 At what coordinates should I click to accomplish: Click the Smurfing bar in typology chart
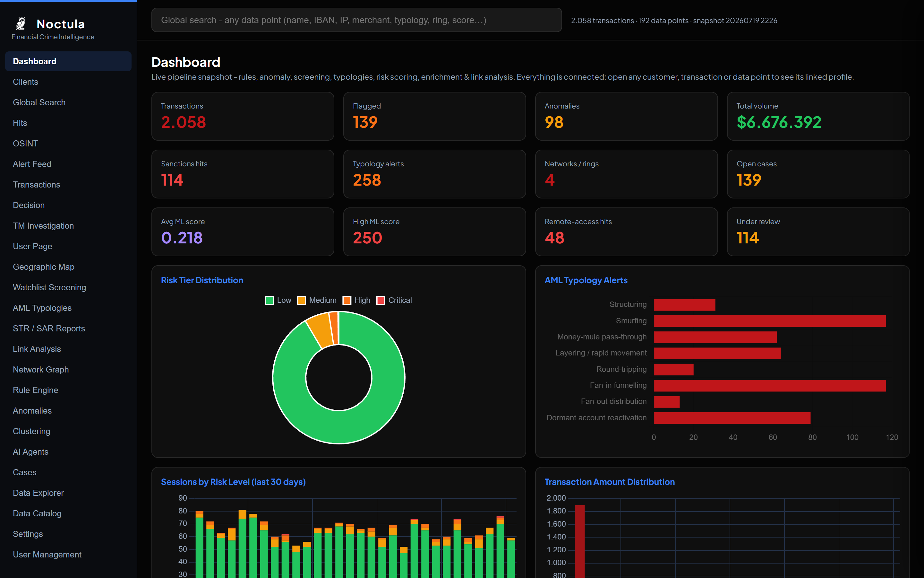[770, 321]
